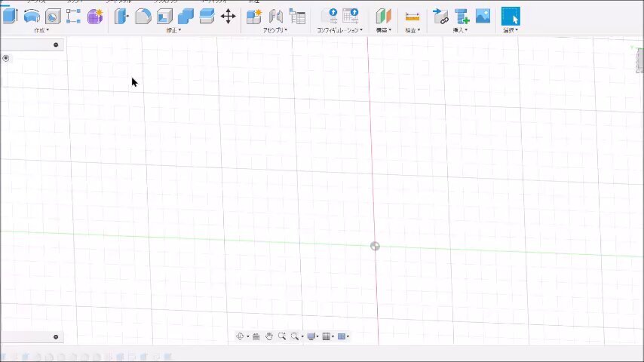Collapse the top-left browser panel button
The width and height of the screenshot is (644, 362).
(x=56, y=44)
